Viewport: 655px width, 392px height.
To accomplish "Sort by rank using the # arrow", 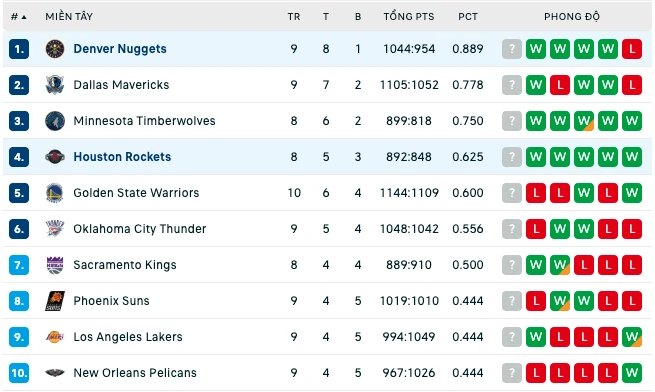I will click(x=19, y=17).
